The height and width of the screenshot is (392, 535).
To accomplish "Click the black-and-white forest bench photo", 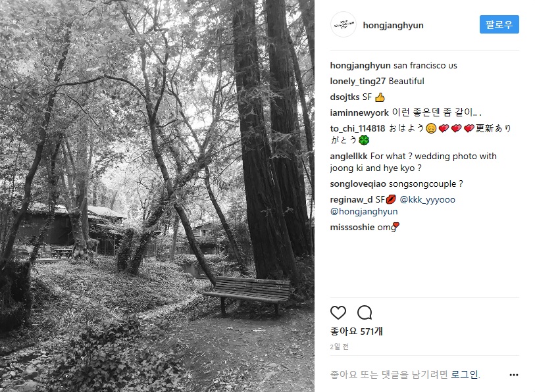I will click(x=157, y=196).
